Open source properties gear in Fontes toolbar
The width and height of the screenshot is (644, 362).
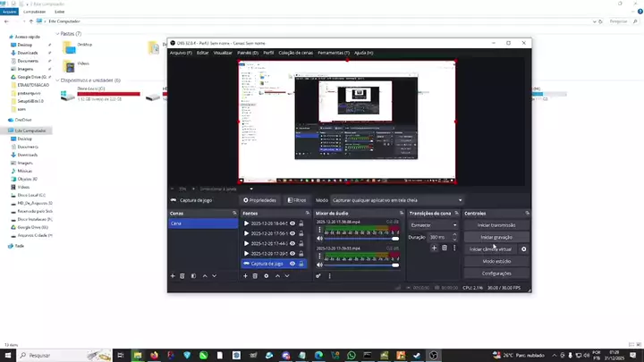click(x=267, y=276)
